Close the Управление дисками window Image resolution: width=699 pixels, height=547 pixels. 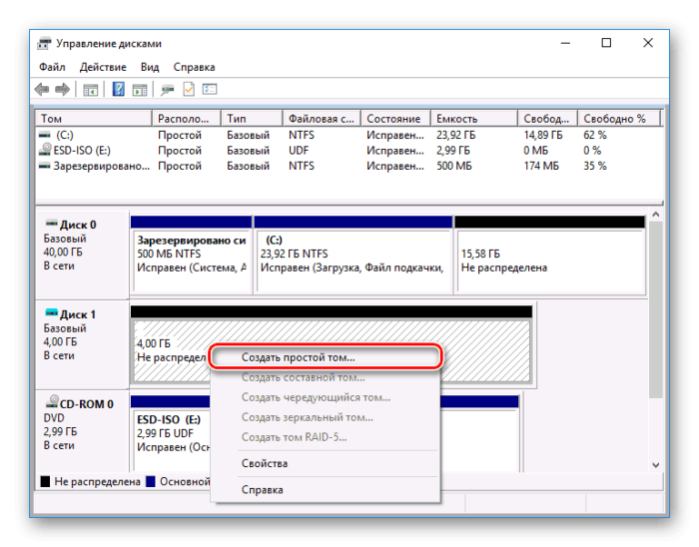(648, 43)
